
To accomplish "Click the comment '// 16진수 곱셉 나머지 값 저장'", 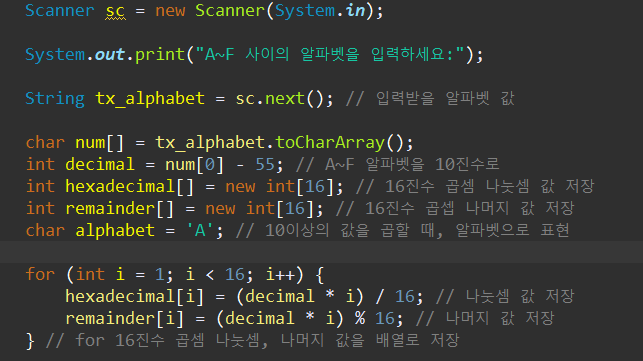I will [x=455, y=209].
